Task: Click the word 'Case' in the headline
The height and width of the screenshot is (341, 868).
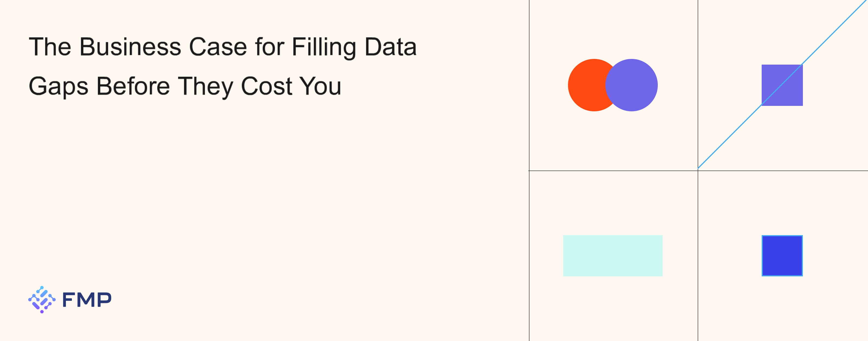Action: [x=218, y=46]
